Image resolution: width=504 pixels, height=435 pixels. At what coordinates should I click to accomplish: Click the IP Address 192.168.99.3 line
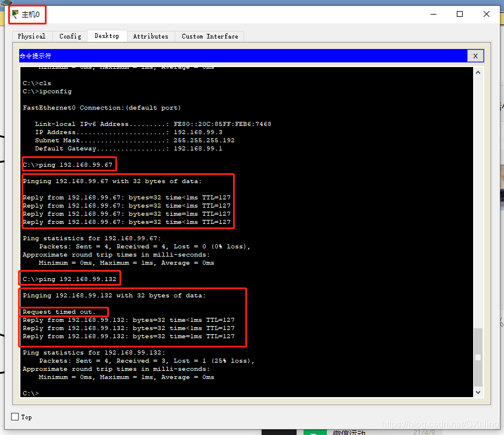click(x=129, y=132)
